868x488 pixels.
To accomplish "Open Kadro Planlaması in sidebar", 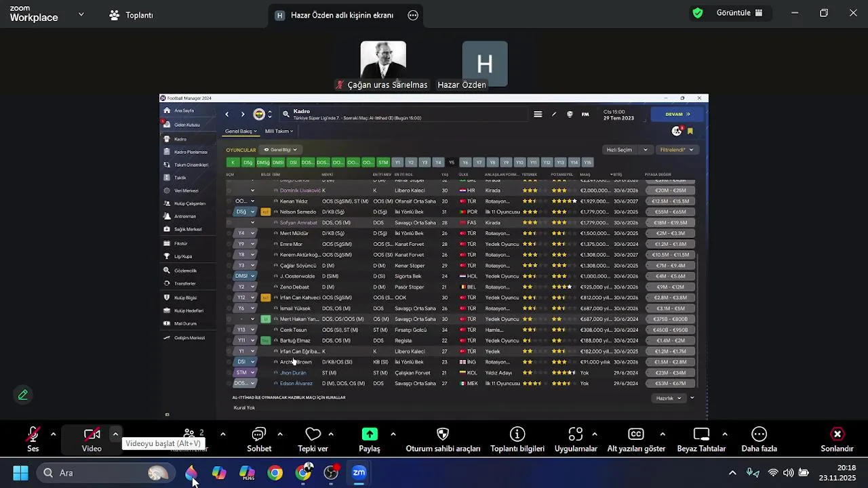I will pyautogui.click(x=191, y=152).
